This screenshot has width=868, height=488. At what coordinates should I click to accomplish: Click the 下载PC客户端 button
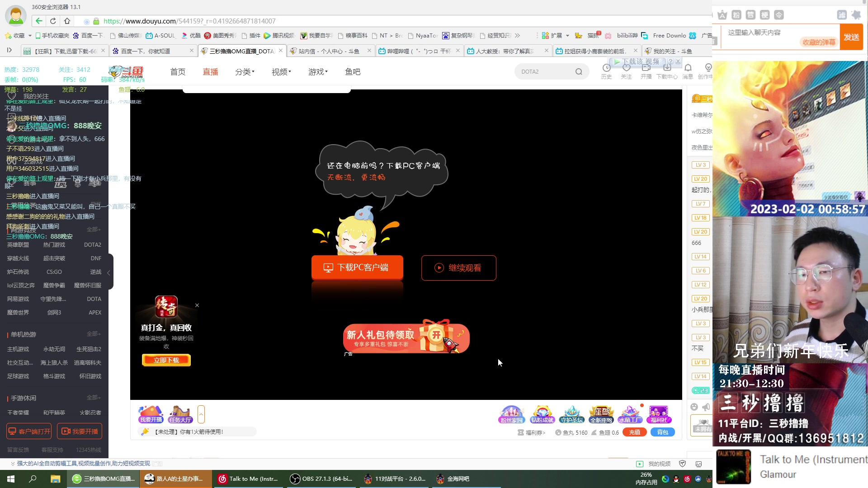[x=357, y=267]
